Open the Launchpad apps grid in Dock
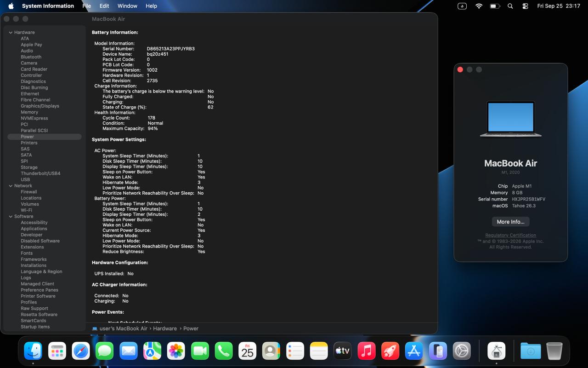This screenshot has height=368, width=588. point(57,351)
